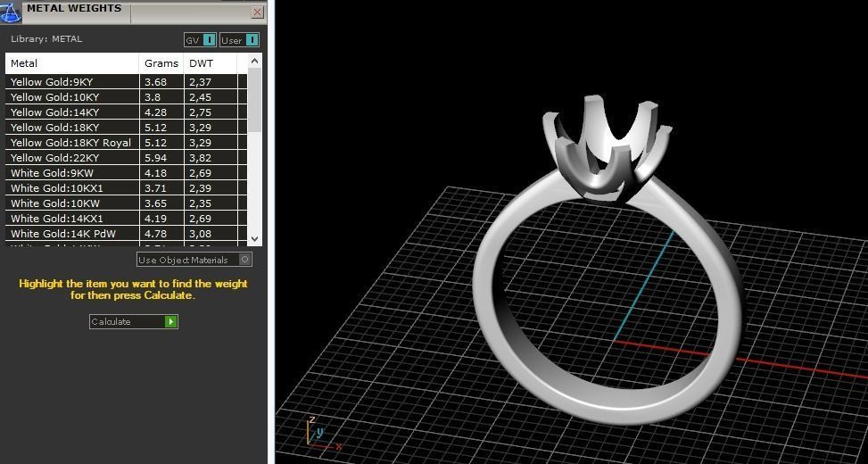868x464 pixels.
Task: Click the 4.28 grams value
Action: click(155, 112)
